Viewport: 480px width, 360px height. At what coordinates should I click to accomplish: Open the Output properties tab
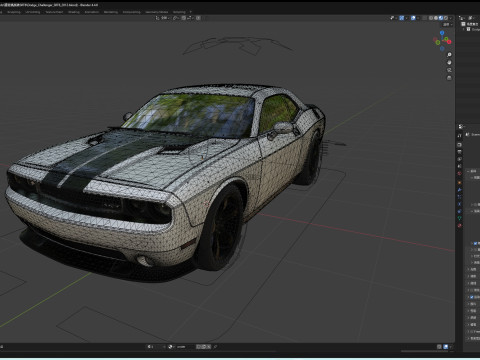pos(459,152)
